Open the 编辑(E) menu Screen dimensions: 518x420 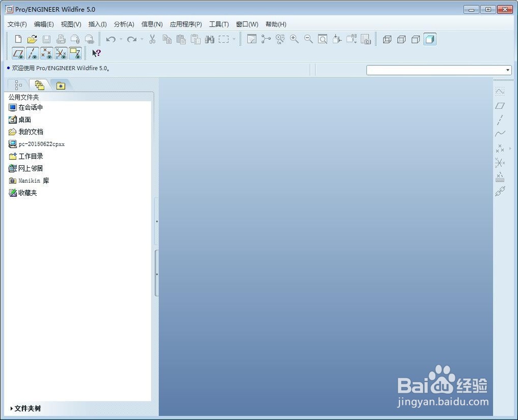44,24
